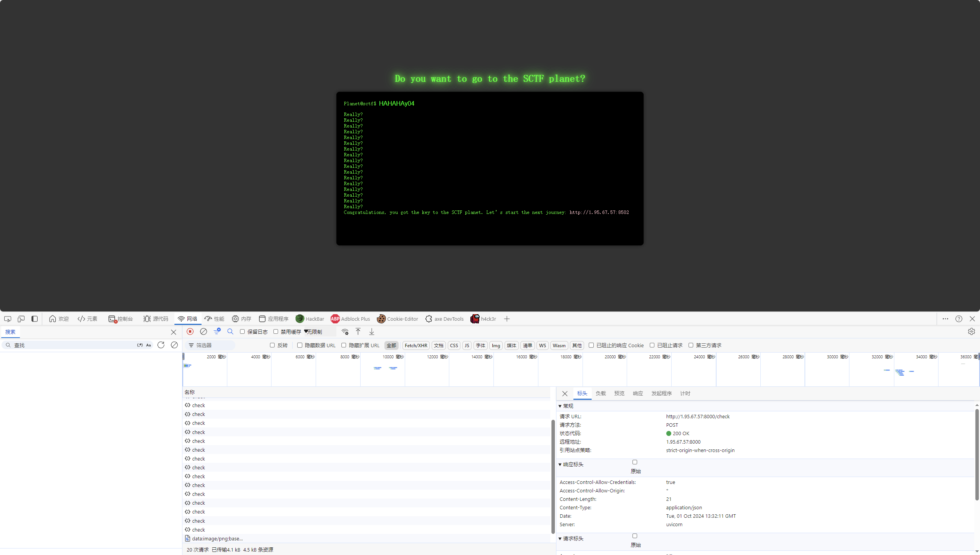This screenshot has width=980, height=555.
Task: Check the 第三方请求 checkbox
Action: pos(691,345)
